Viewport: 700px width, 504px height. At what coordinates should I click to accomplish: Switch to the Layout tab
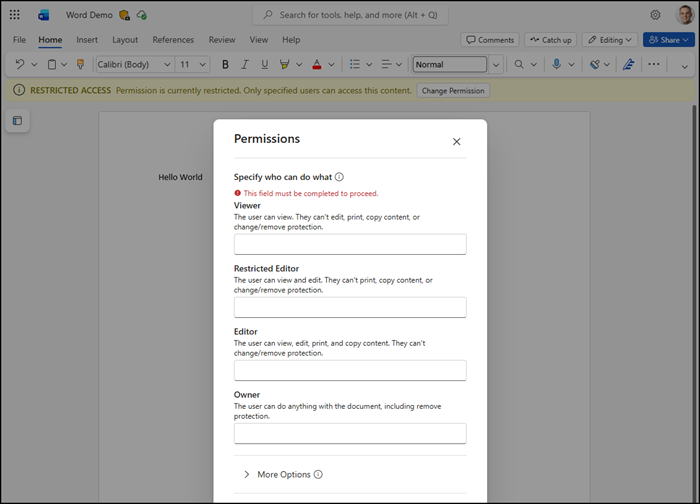click(x=125, y=40)
